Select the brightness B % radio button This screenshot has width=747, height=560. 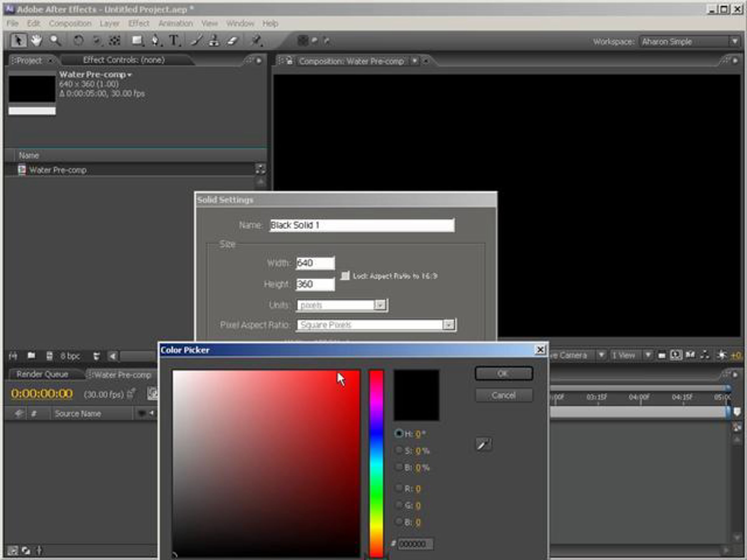pyautogui.click(x=399, y=467)
